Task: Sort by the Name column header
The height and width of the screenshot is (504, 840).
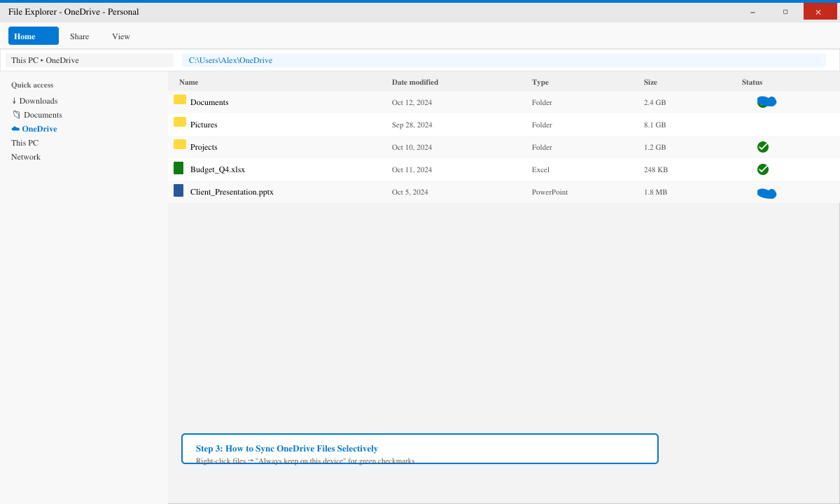Action: click(188, 82)
